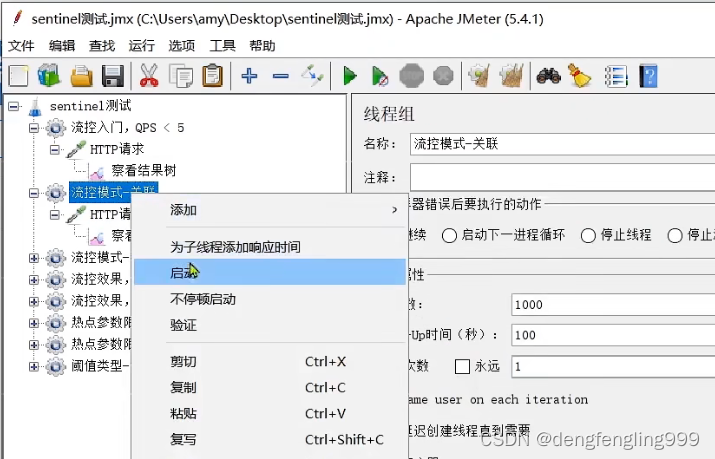Click the Copy toolbar icon

point(181,76)
